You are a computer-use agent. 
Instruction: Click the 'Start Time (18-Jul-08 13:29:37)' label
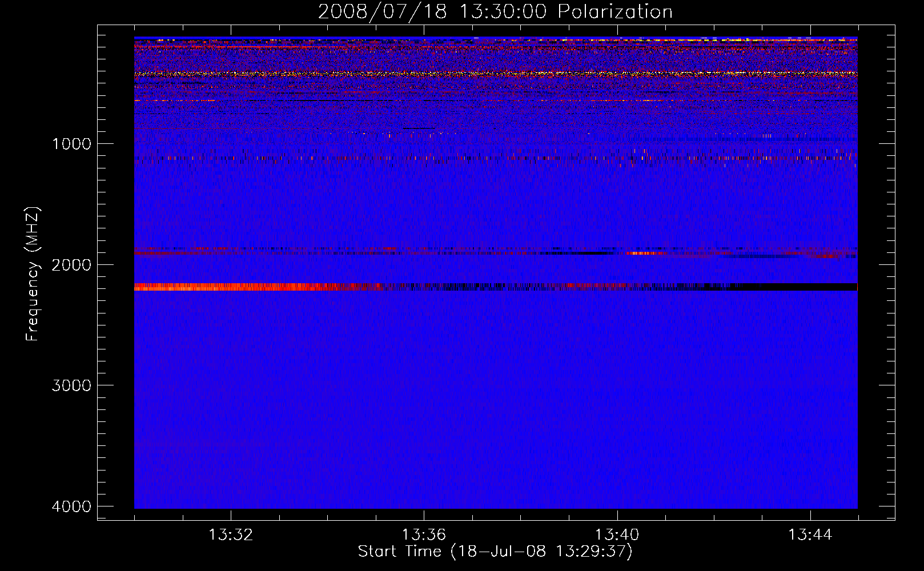495,552
